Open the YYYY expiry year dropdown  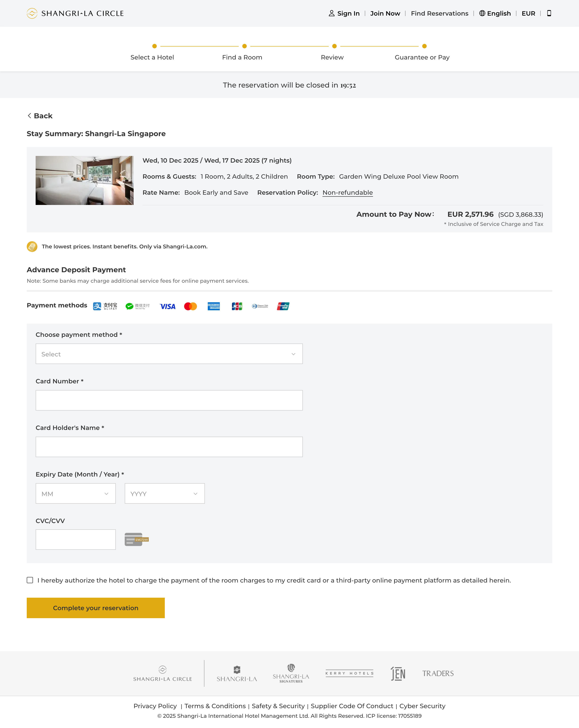[x=164, y=493]
